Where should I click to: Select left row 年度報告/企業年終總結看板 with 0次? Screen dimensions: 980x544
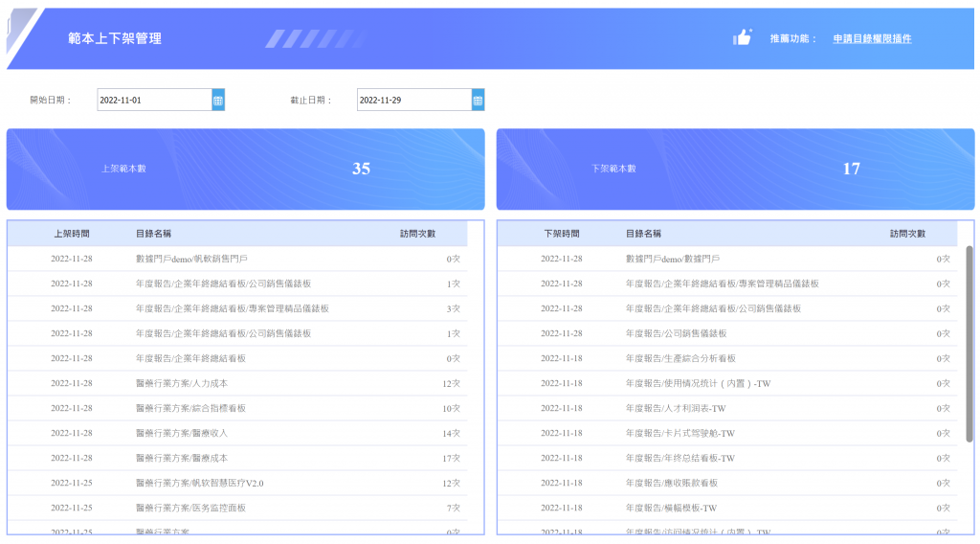tap(237, 359)
